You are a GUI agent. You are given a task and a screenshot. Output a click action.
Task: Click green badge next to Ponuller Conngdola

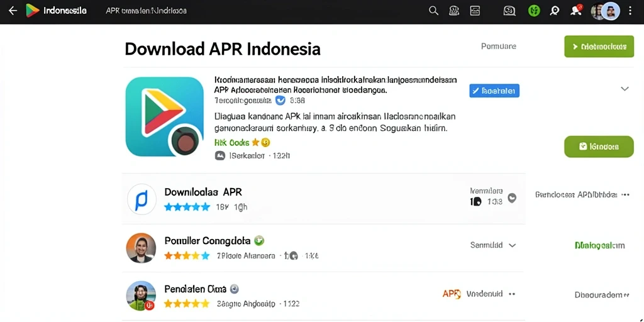click(259, 240)
